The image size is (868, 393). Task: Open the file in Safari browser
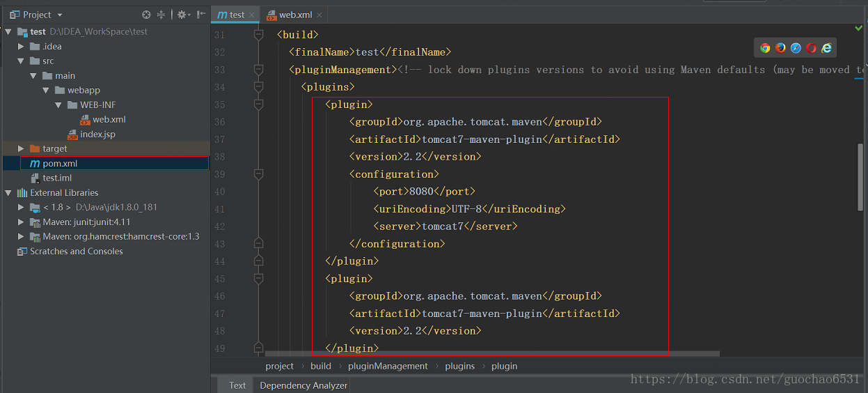(796, 48)
